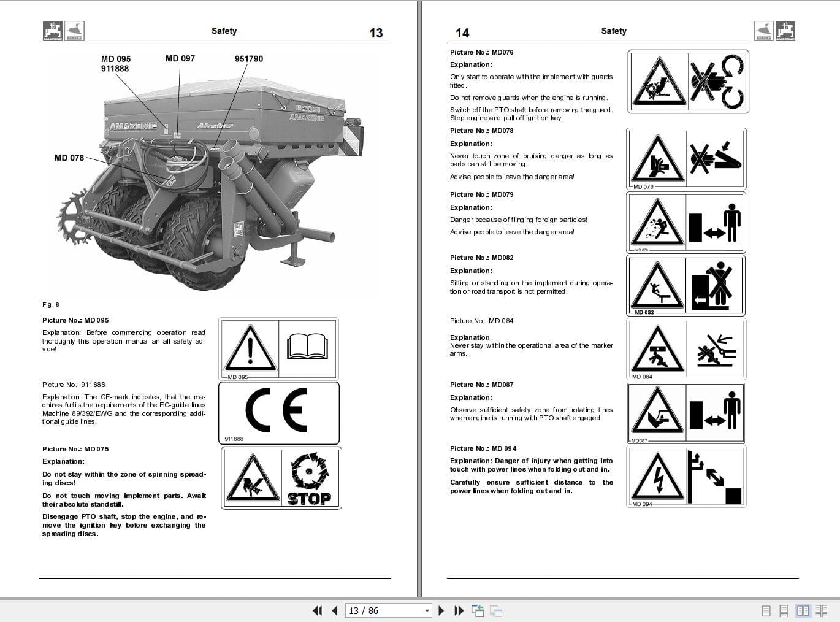Image resolution: width=840 pixels, height=622 pixels.
Task: Click the 'Picture No.: MD079' heading
Action: coord(482,194)
